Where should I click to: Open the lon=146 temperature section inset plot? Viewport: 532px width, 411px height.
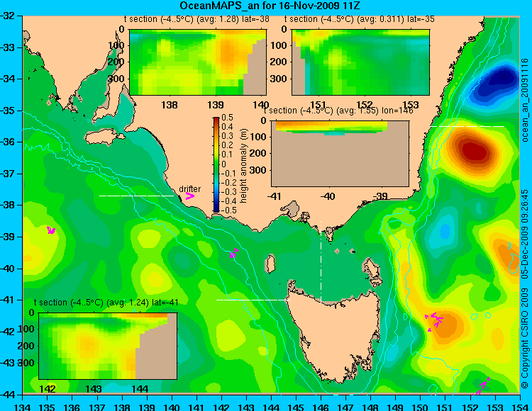pyautogui.click(x=340, y=154)
